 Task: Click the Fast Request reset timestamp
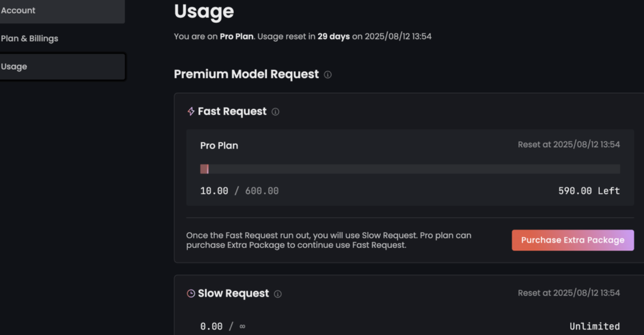tap(568, 144)
